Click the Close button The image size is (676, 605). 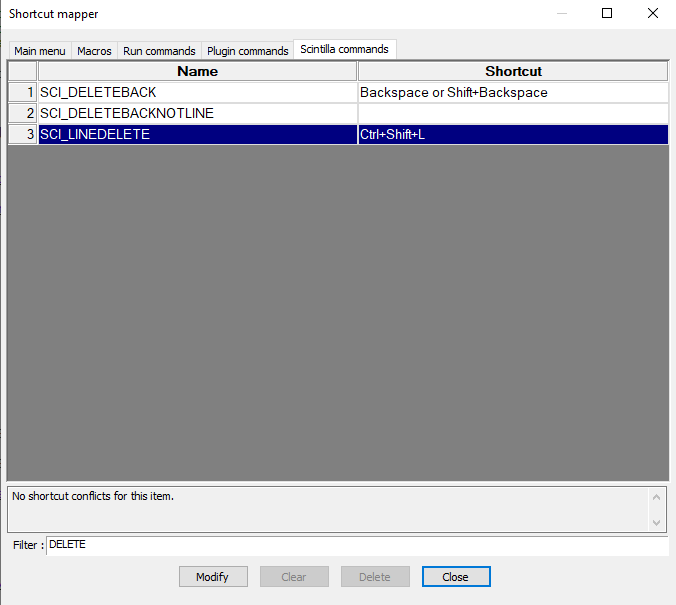[x=456, y=577]
